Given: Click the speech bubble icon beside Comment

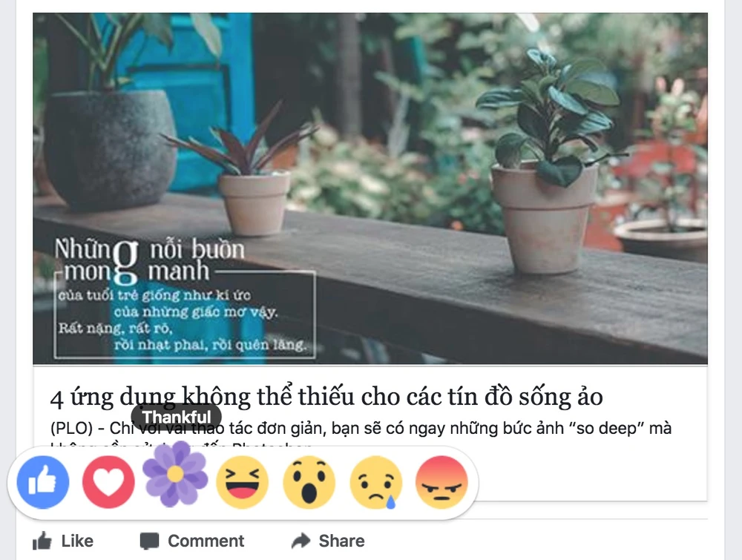Looking at the screenshot, I should click(x=150, y=541).
